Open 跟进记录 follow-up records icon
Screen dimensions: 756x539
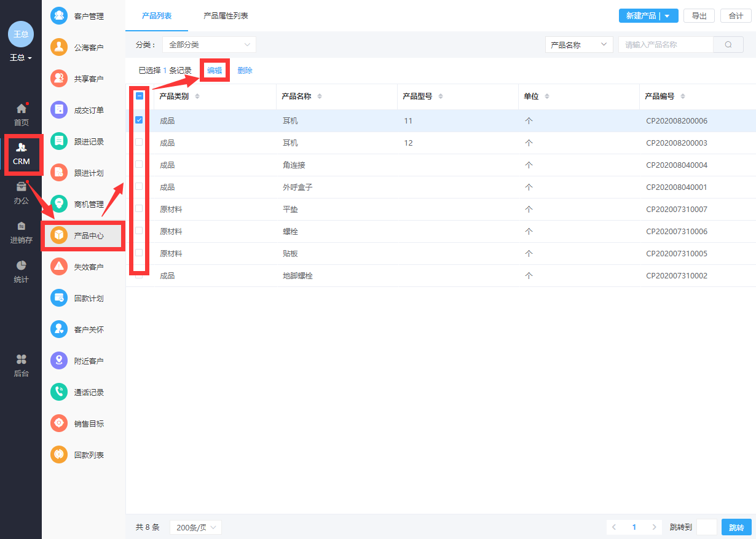(x=59, y=141)
